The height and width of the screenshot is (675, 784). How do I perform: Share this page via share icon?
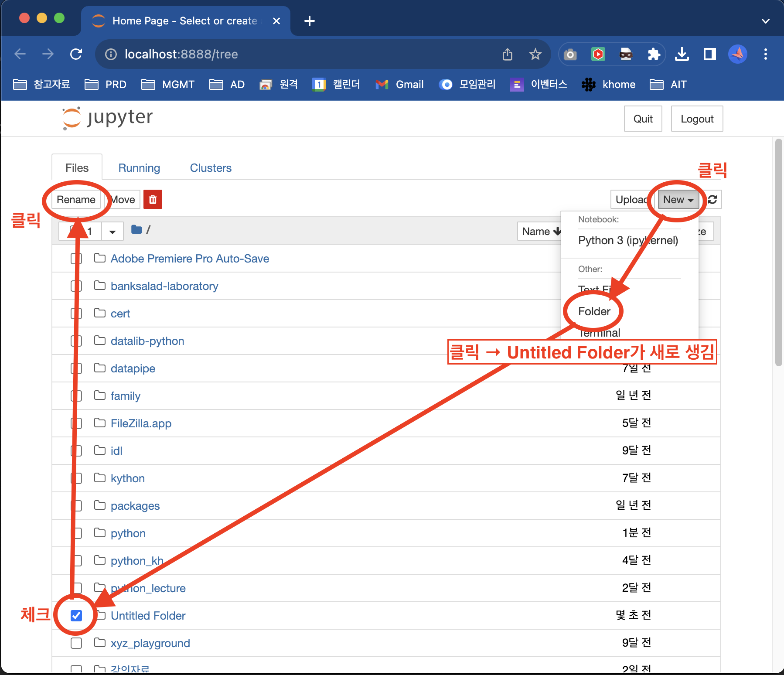(x=508, y=54)
